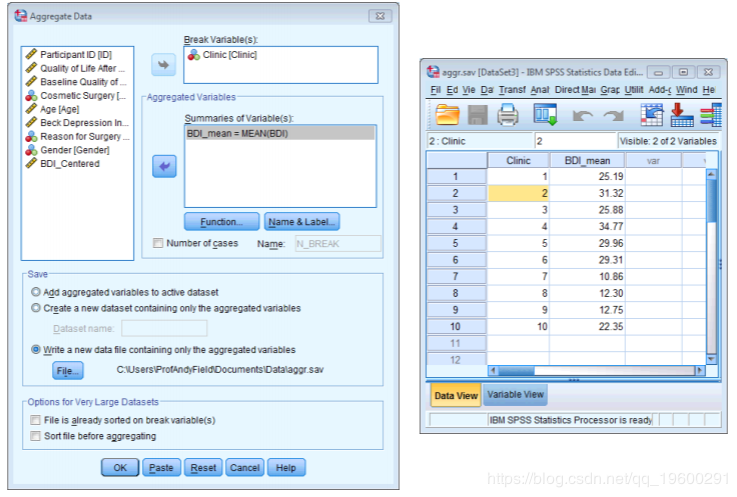Select the BDI_mean value 10.86
This screenshot has width=737, height=497.
click(587, 276)
